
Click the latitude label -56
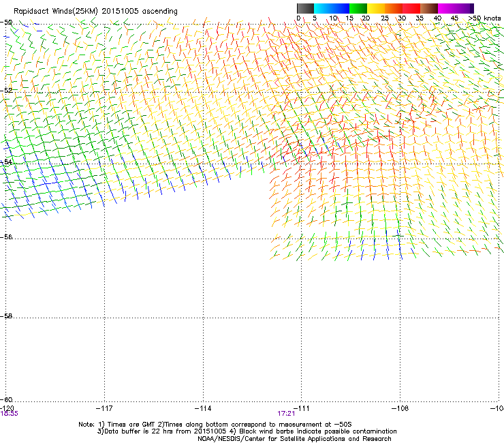click(6, 236)
